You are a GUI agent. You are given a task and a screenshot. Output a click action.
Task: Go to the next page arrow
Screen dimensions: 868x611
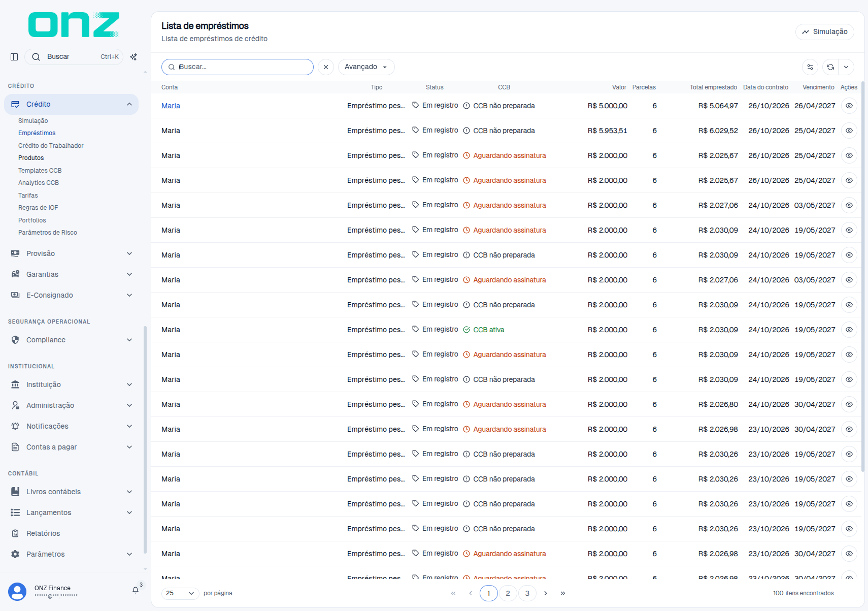(546, 593)
